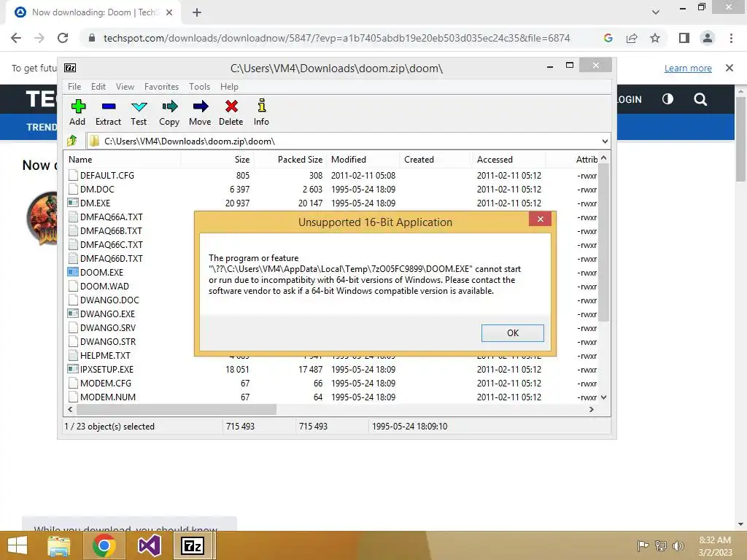This screenshot has width=747, height=560.
Task: Select the DM.EXE file icon
Action: (x=72, y=203)
